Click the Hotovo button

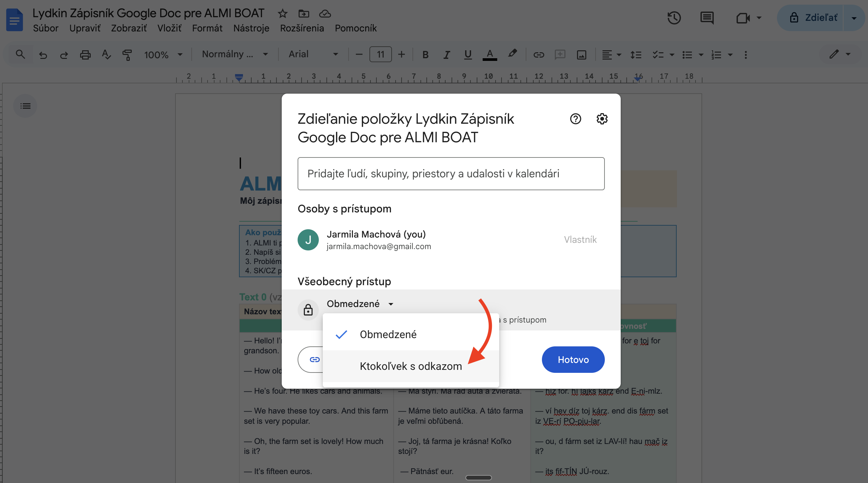(x=573, y=359)
